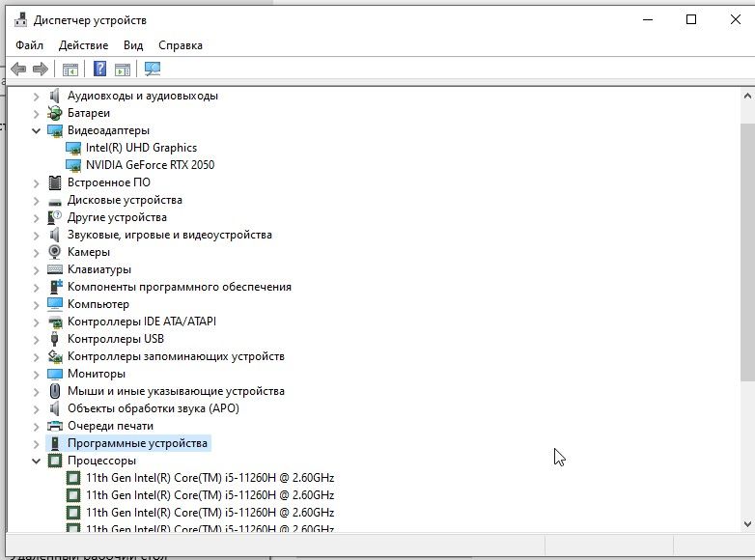Screen dimensions: 755x560
Task: Click the Help question mark toolbar icon
Action: point(99,69)
